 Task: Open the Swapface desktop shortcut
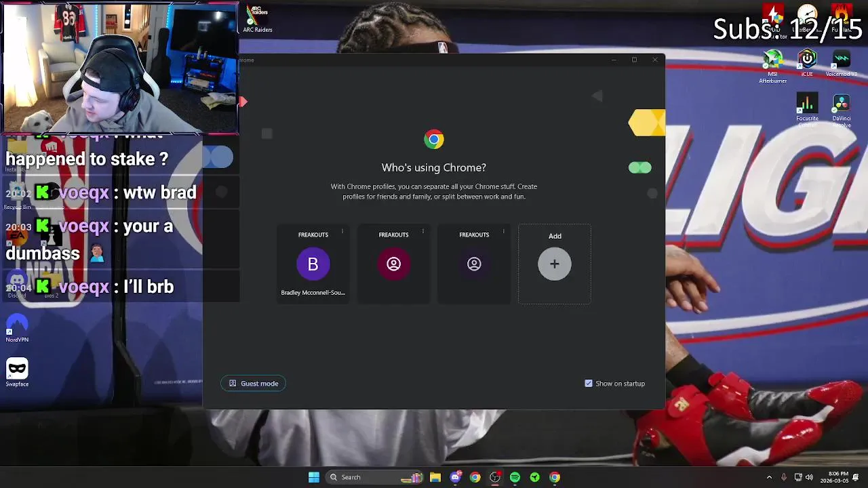[x=17, y=373]
